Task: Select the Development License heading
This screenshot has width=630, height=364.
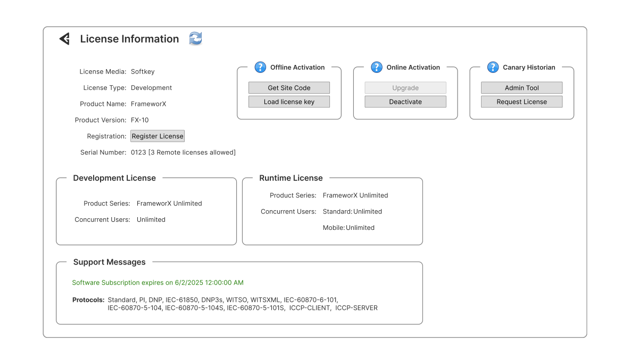Action: tap(114, 178)
